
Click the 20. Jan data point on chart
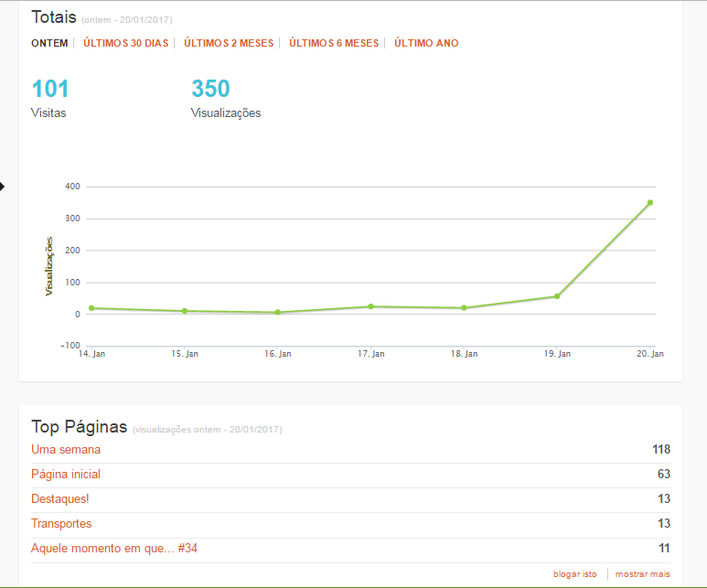[x=650, y=202]
